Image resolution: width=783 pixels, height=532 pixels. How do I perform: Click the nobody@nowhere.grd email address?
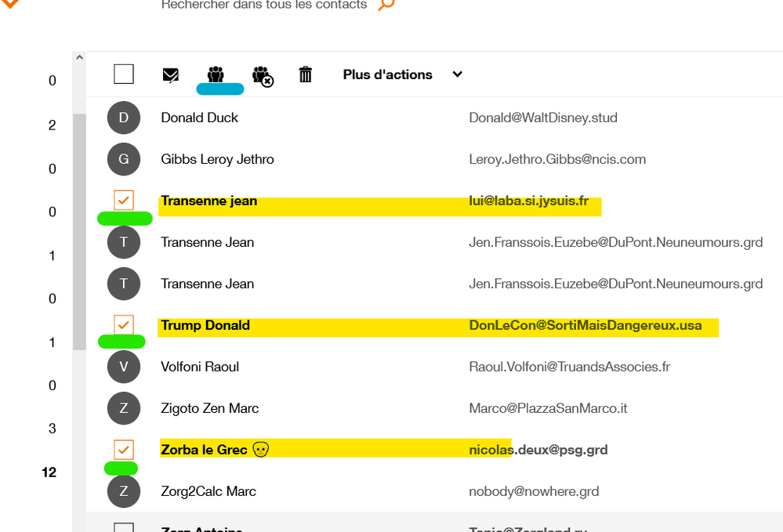[534, 491]
